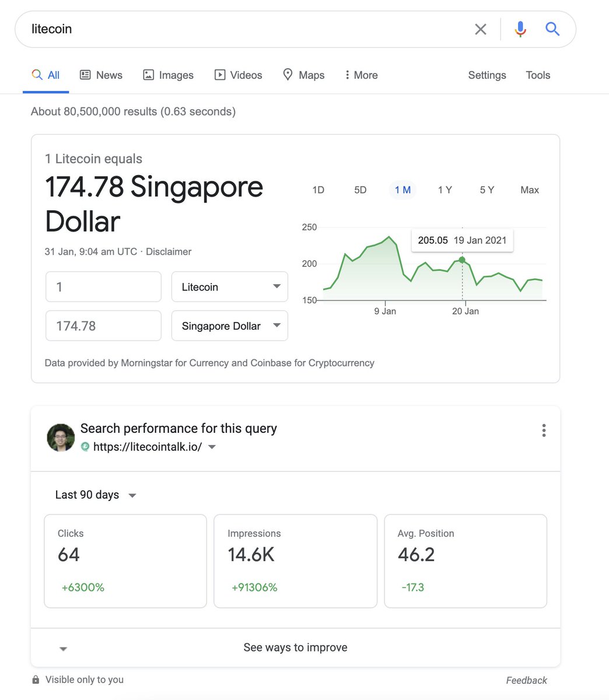Click the 19 Jan data point on chart
609x700 pixels.
(462, 260)
